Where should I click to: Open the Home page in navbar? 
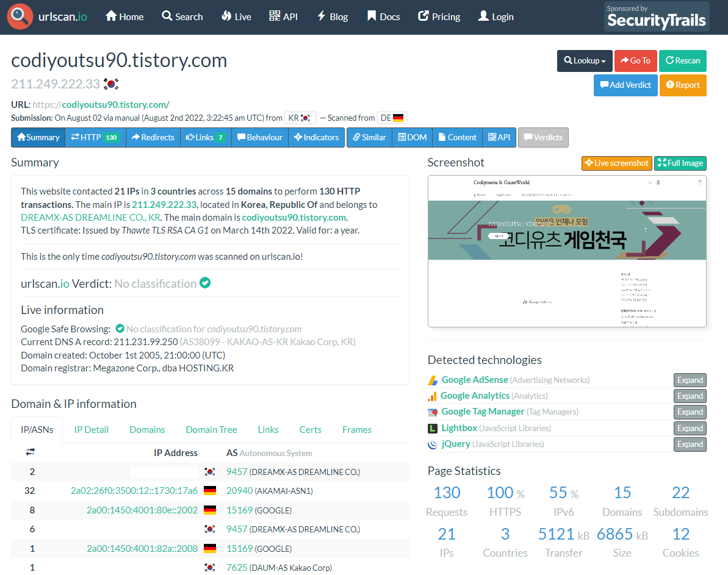pyautogui.click(x=124, y=16)
